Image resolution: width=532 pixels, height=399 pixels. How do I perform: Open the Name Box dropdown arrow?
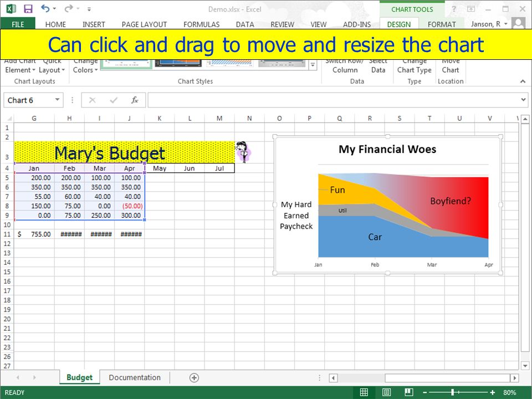[57, 100]
